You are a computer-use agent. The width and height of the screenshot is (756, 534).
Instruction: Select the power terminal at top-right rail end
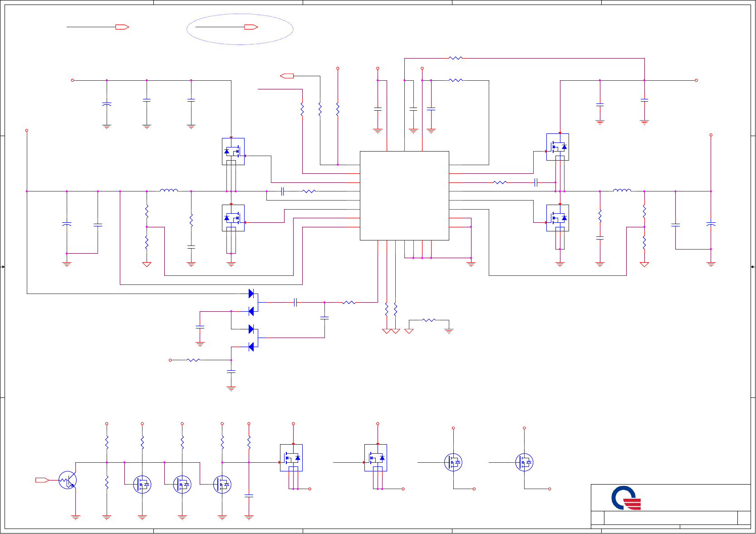click(x=696, y=80)
